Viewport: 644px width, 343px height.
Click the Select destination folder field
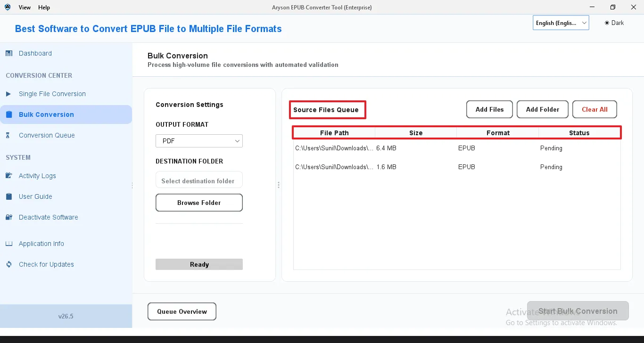click(199, 180)
